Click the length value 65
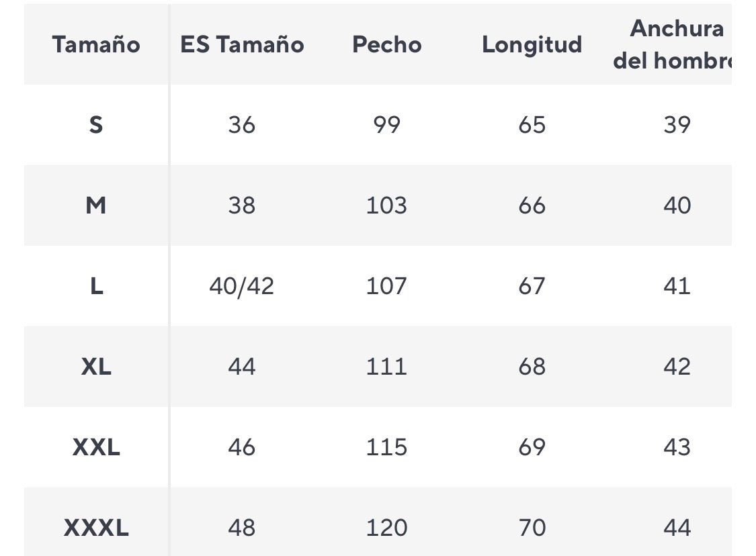This screenshot has width=756, height=556. point(532,125)
